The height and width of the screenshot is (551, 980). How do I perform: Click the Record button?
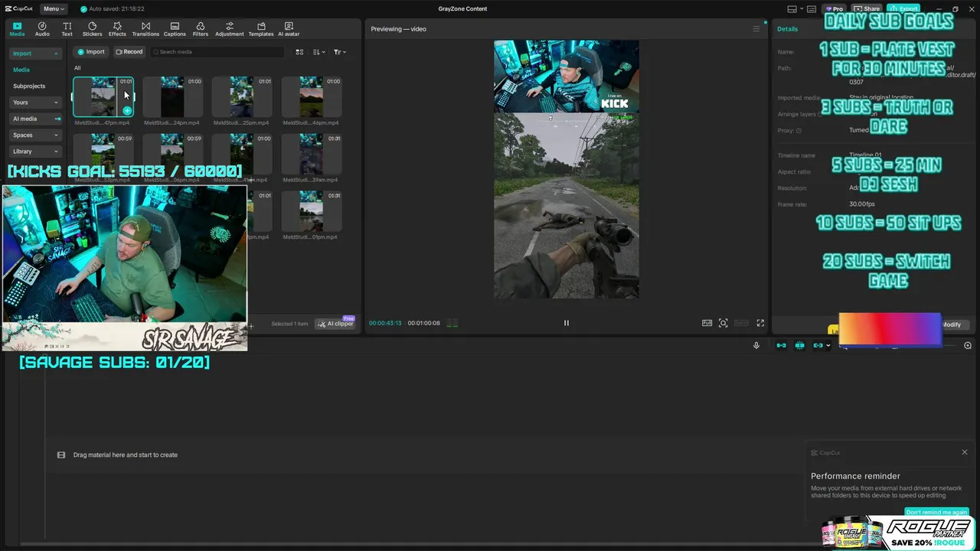point(129,52)
